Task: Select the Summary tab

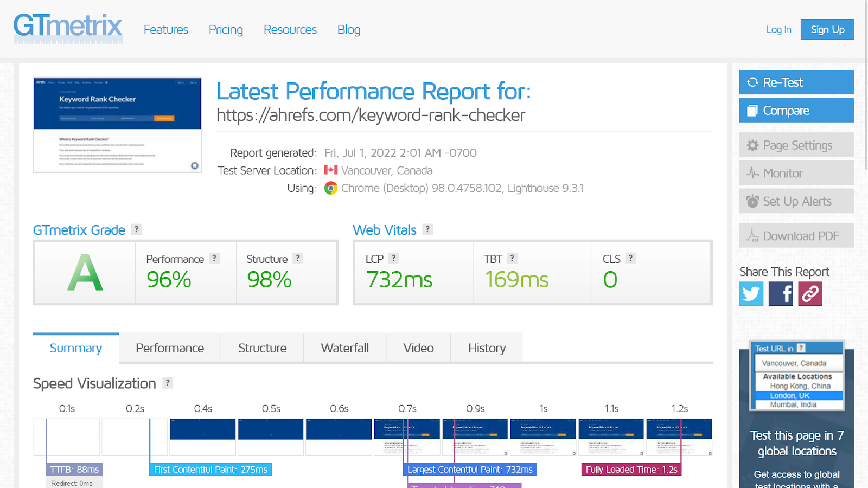Action: point(75,348)
